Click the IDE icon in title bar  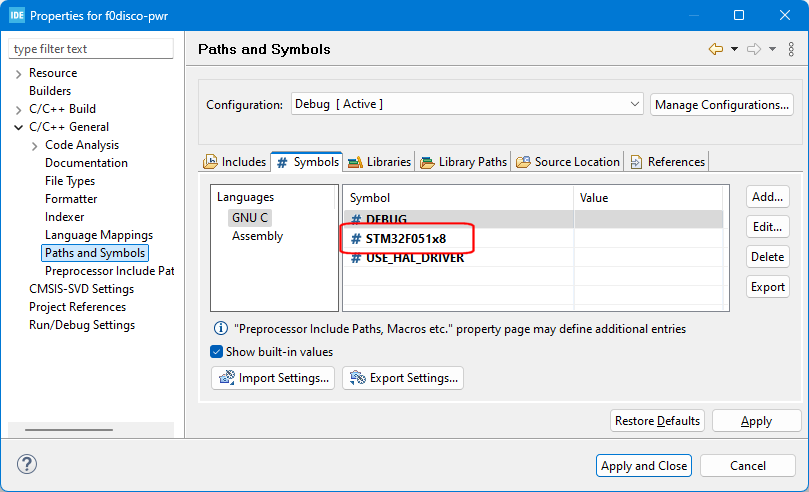(x=17, y=16)
